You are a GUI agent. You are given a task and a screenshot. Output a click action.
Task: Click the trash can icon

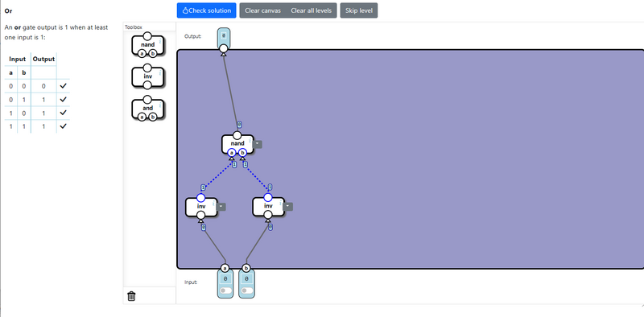[x=131, y=295]
